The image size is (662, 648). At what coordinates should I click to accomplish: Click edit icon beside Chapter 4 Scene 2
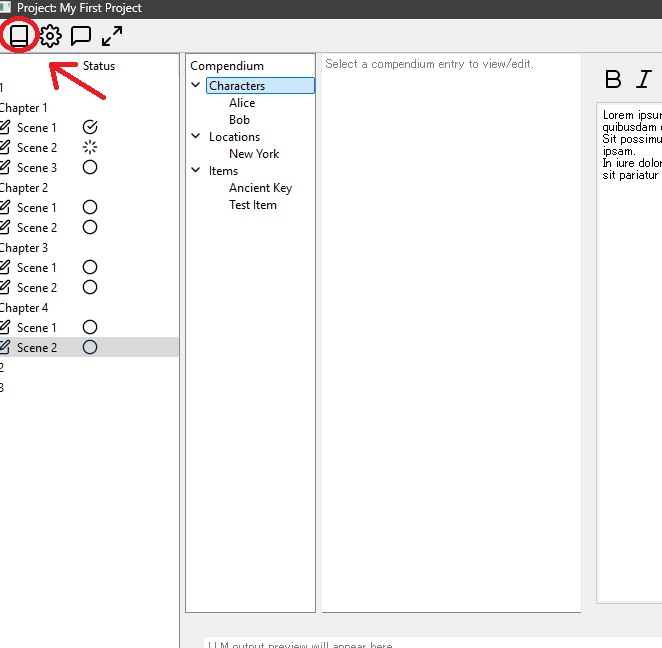(x=5, y=347)
